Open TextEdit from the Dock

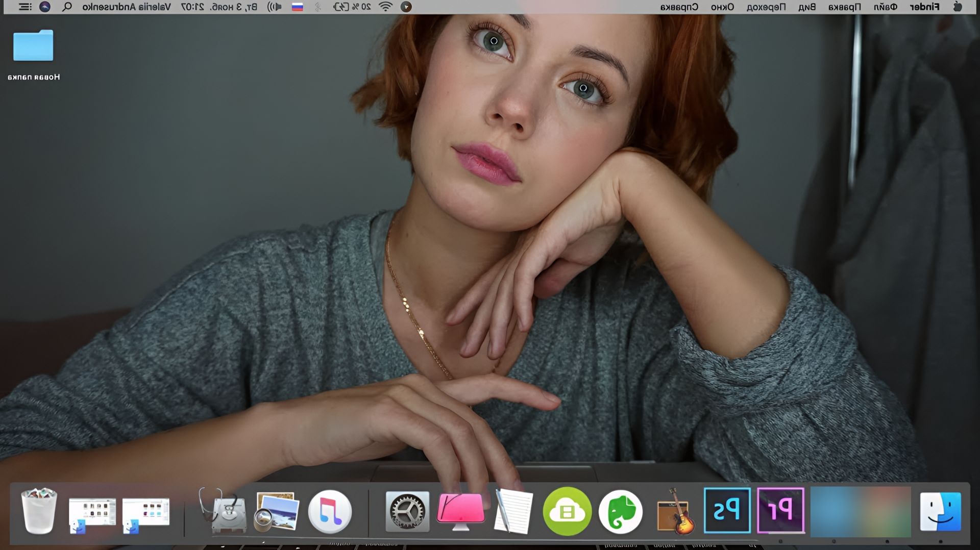click(513, 511)
